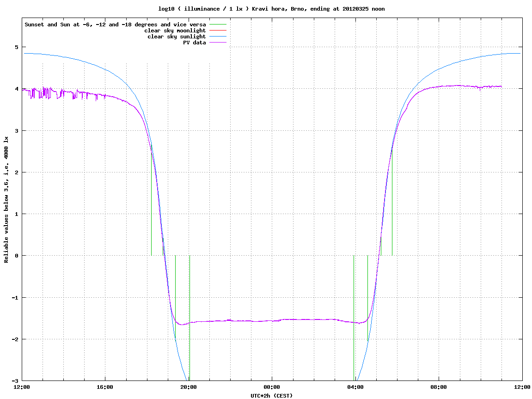The height and width of the screenshot is (399, 532).
Task: Click the y-axis tick label 0
Action: pyautogui.click(x=16, y=256)
